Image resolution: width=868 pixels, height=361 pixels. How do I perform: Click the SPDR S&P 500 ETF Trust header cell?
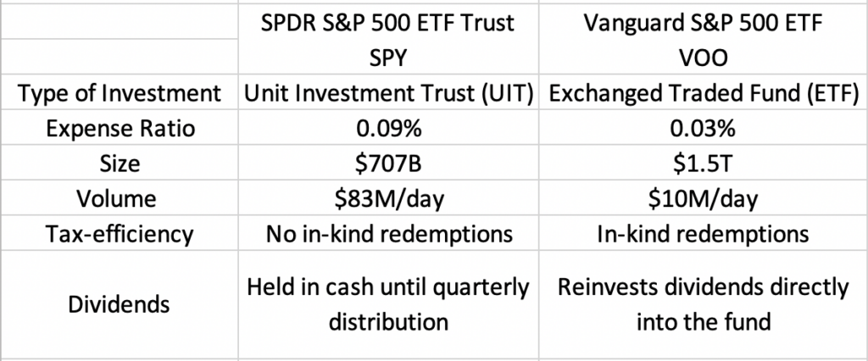click(387, 23)
